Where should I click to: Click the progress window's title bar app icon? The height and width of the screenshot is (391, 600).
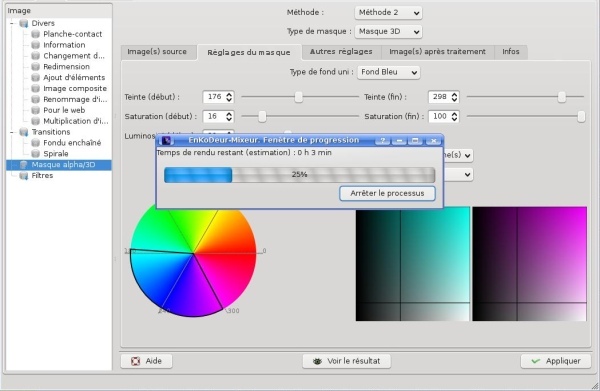click(x=166, y=140)
